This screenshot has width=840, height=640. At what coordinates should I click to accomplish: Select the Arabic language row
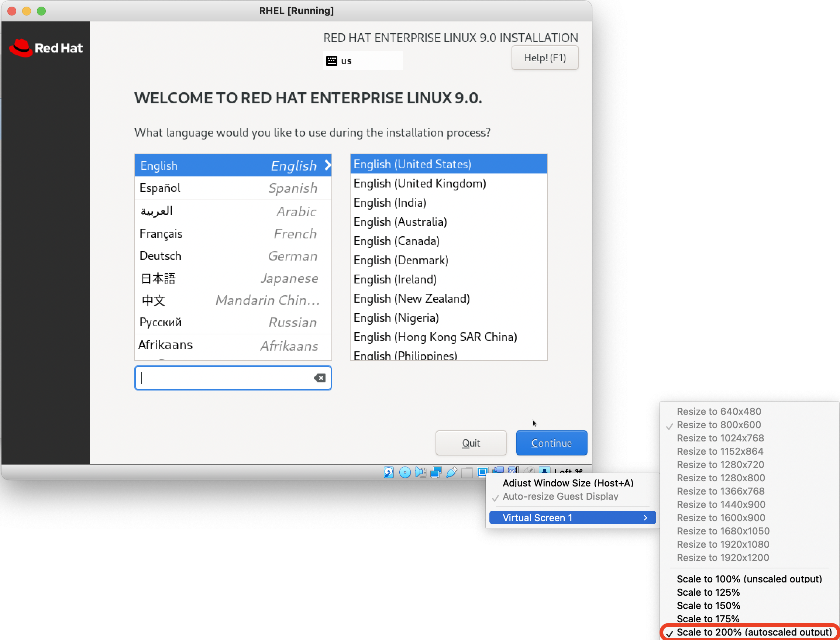pos(233,211)
